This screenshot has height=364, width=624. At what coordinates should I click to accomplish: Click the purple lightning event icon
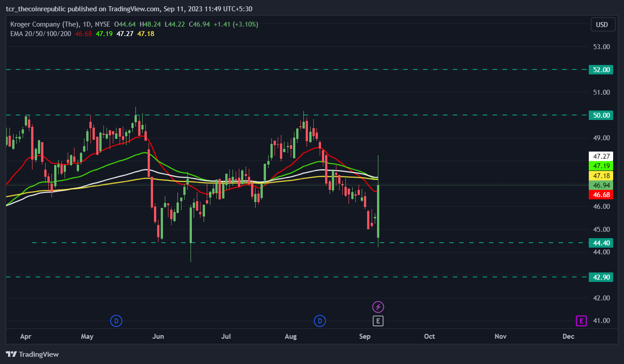[378, 307]
